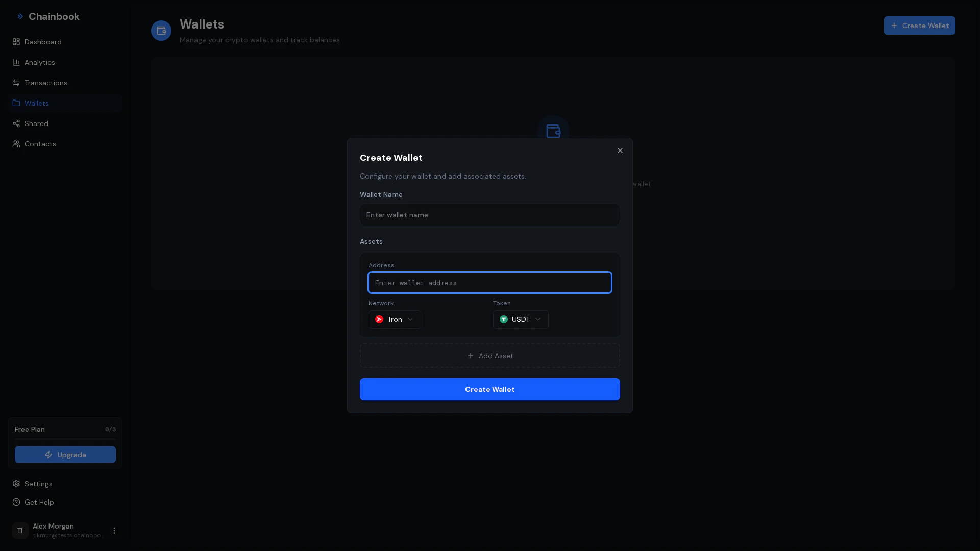Screen dimensions: 980x551
Task: Select the Wallets folder icon
Action: (x=16, y=103)
